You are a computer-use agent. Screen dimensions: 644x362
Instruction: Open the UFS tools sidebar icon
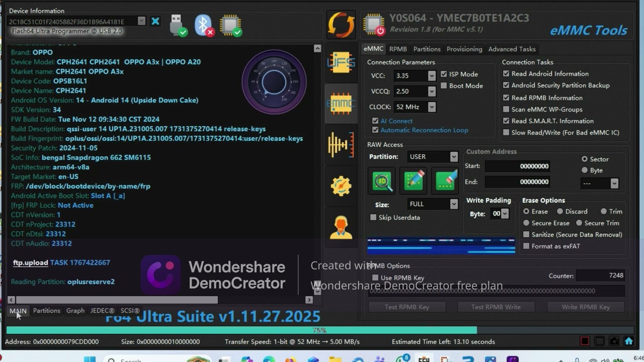[x=341, y=63]
